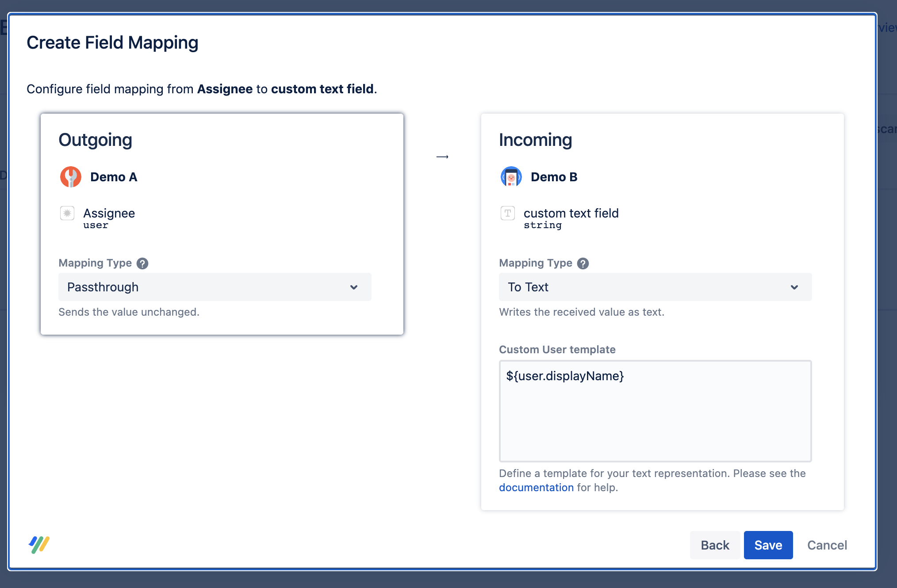Click the Demo B project avatar icon

[x=511, y=177]
